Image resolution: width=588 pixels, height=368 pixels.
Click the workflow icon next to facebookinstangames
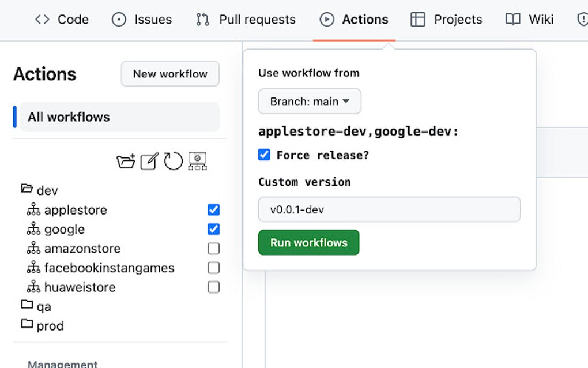click(33, 268)
